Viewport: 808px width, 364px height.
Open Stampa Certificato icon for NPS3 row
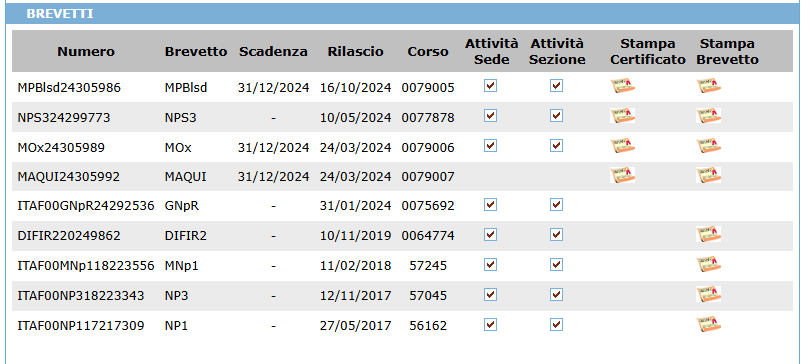622,115
